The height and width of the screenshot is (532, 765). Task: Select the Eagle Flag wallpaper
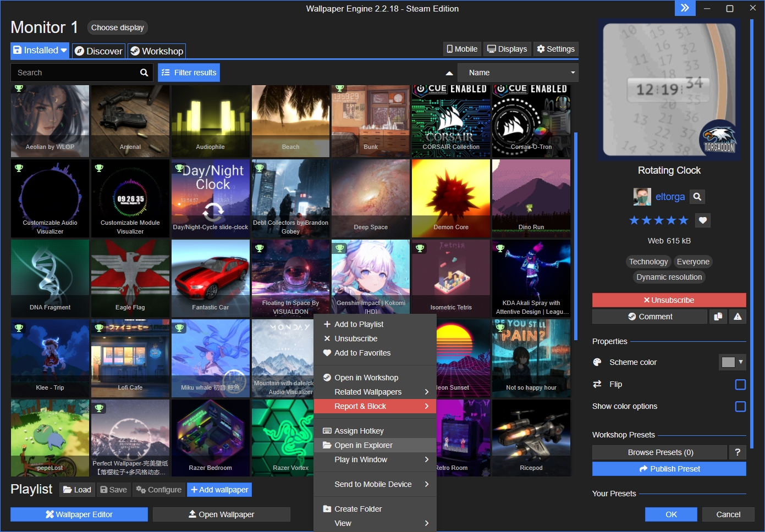click(x=130, y=279)
